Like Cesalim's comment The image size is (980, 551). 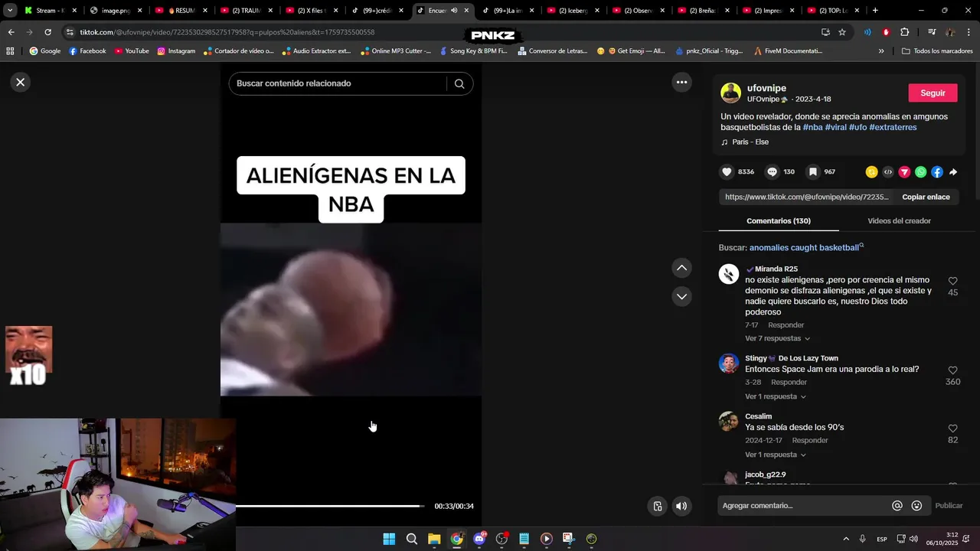pyautogui.click(x=952, y=429)
